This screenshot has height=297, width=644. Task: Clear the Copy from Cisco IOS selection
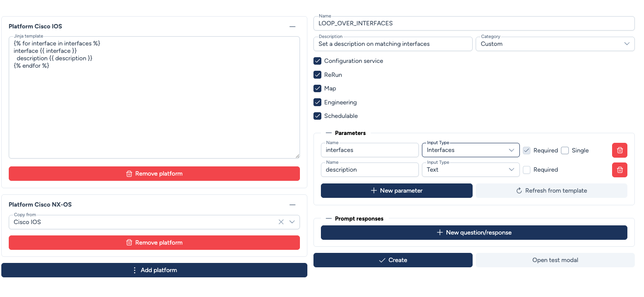tap(281, 222)
